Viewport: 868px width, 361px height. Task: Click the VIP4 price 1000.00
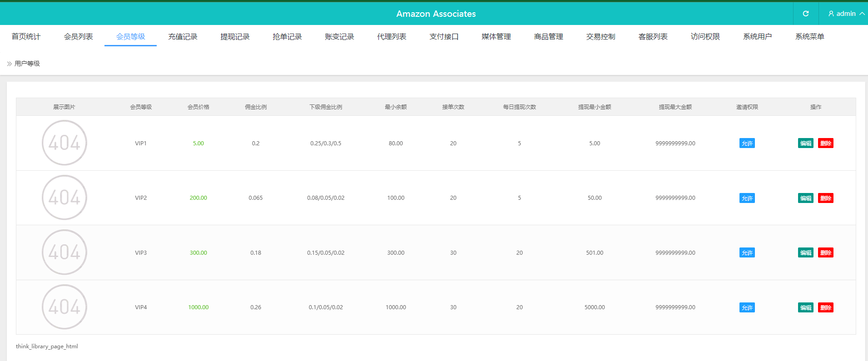[x=198, y=307]
